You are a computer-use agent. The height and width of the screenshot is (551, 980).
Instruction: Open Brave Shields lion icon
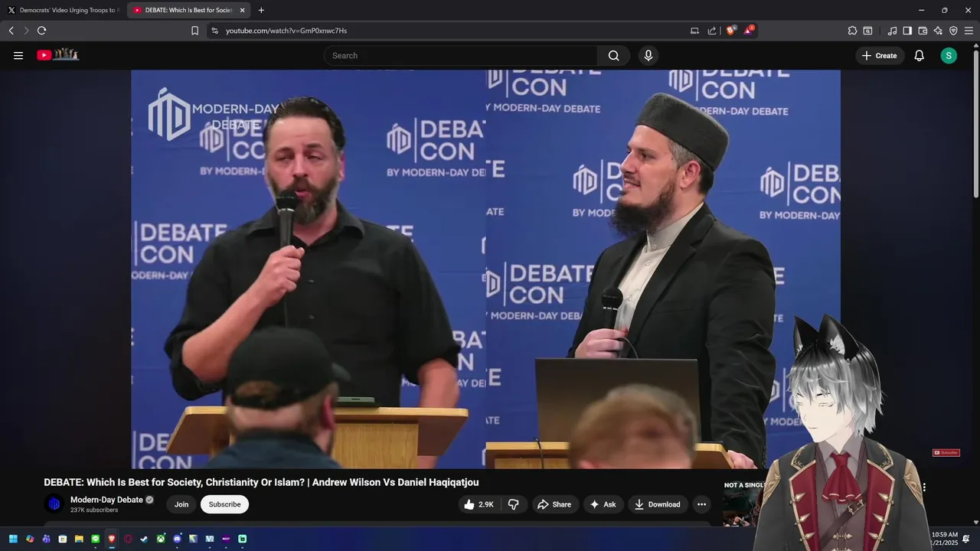[730, 30]
